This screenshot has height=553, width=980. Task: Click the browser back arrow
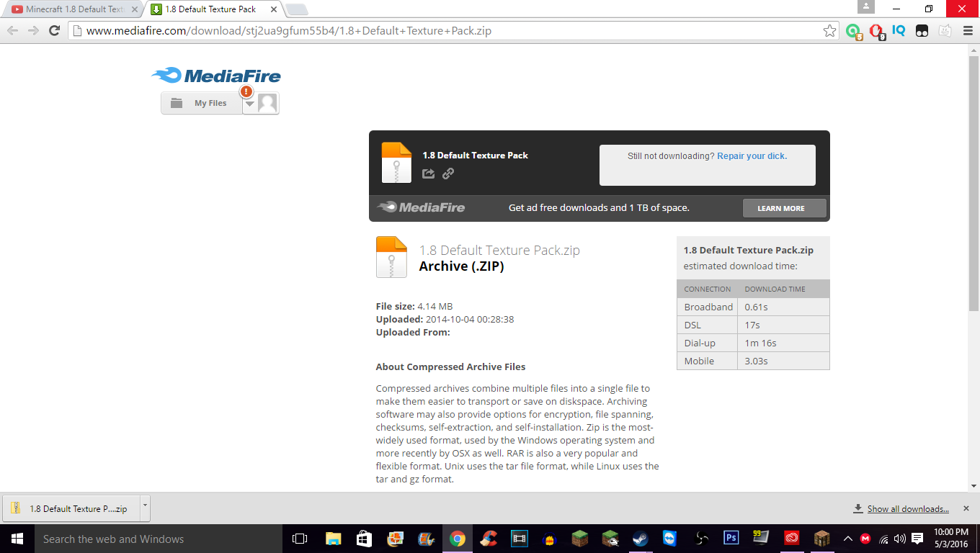tap(12, 31)
